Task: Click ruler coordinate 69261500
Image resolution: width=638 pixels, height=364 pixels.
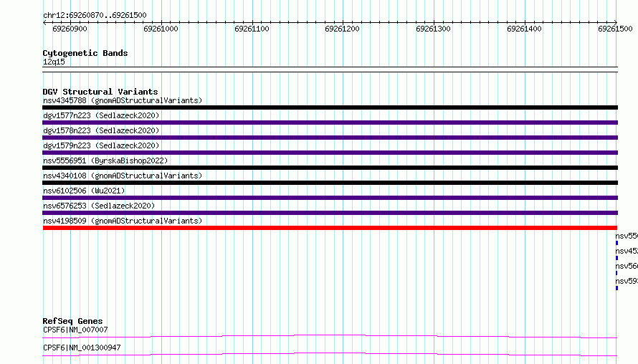Action: click(x=615, y=29)
